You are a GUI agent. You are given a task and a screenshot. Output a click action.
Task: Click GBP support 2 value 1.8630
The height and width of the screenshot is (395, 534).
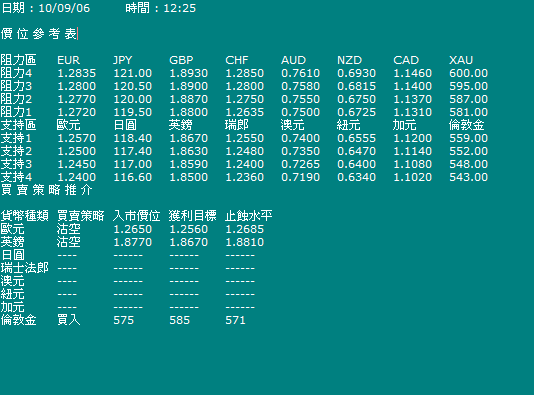click(x=189, y=151)
